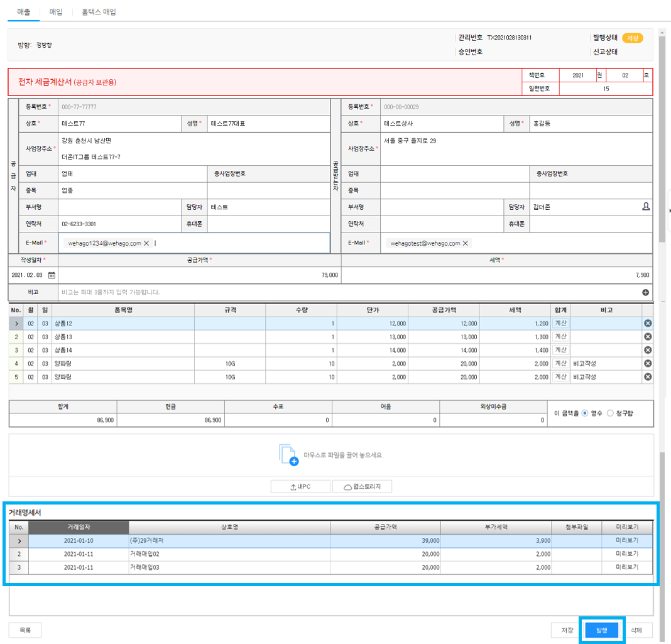Add a 비고 line with plus icon
This screenshot has height=644, width=671.
(645, 292)
